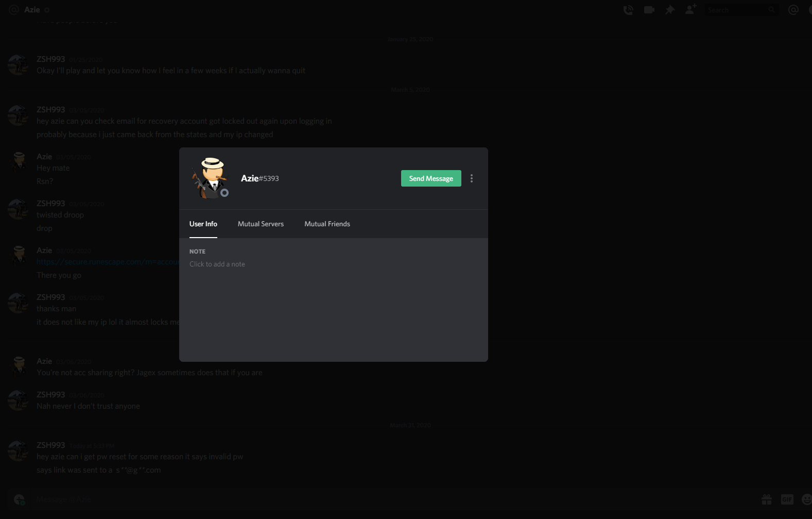Switch to the Mutual Servers tab
The height and width of the screenshot is (519, 812).
(x=261, y=224)
